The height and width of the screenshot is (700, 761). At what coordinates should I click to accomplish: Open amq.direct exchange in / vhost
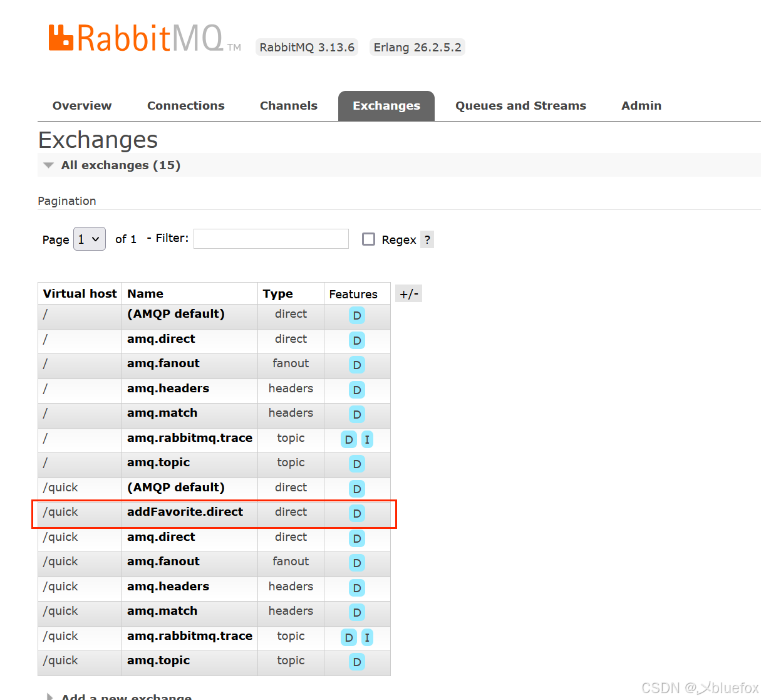[x=161, y=339]
